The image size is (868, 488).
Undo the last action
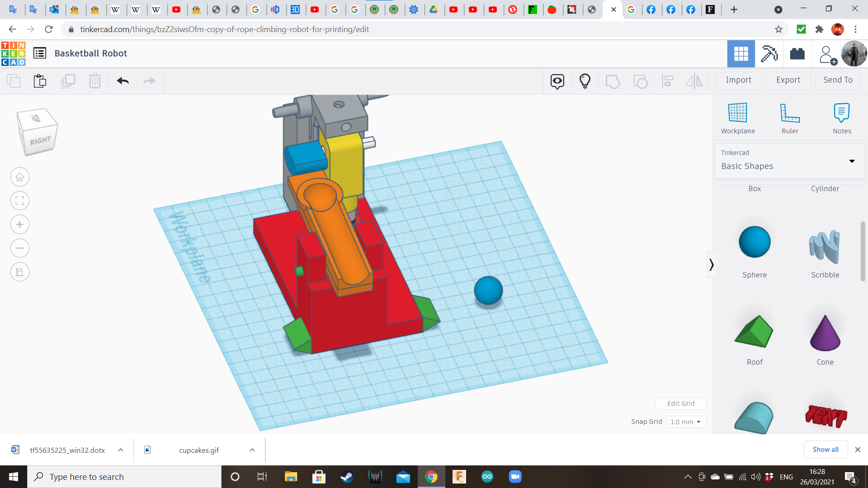122,81
